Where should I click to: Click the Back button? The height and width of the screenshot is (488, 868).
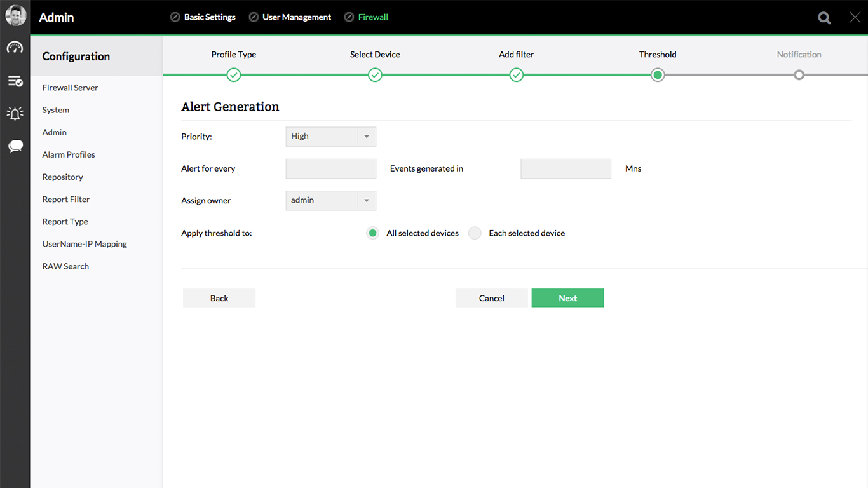pos(219,298)
